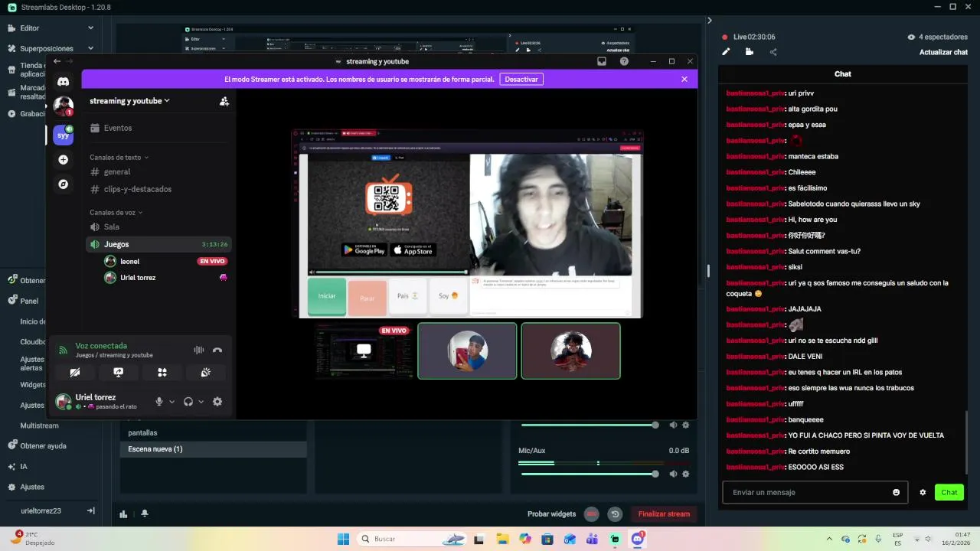The width and height of the screenshot is (980, 551).
Task: Open noise suppression waveform icon
Action: tap(199, 350)
